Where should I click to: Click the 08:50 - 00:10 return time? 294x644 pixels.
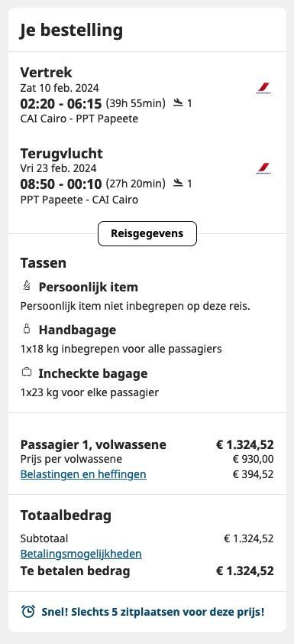pyautogui.click(x=61, y=184)
